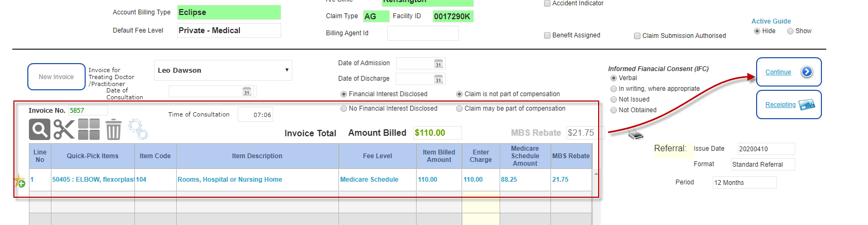This screenshot has height=225, width=868.
Task: Click the star add-line icon beside line 1
Action: (19, 181)
